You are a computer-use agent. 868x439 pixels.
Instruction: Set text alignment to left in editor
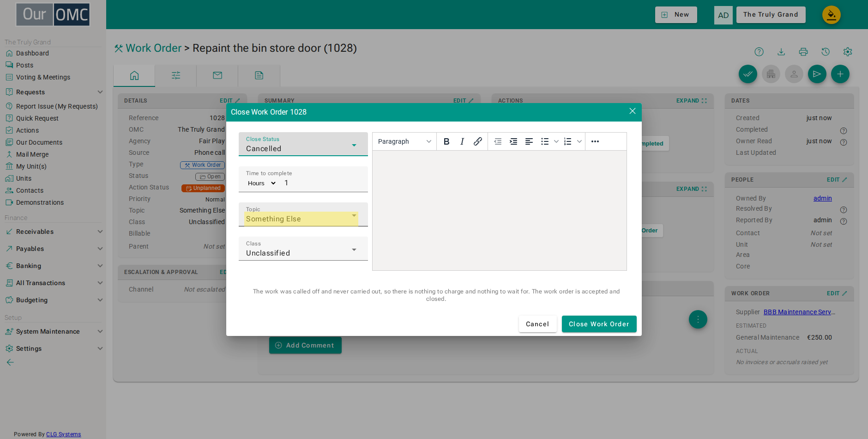click(529, 141)
